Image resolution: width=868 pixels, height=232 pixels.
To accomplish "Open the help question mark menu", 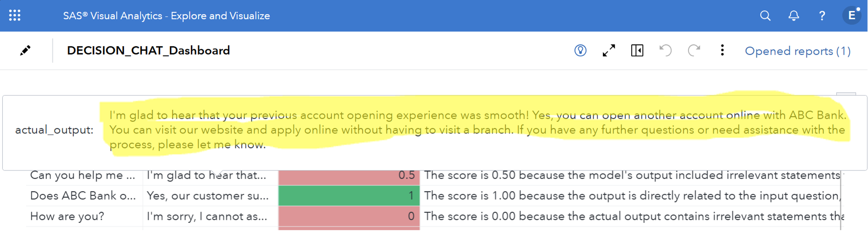I will 822,16.
